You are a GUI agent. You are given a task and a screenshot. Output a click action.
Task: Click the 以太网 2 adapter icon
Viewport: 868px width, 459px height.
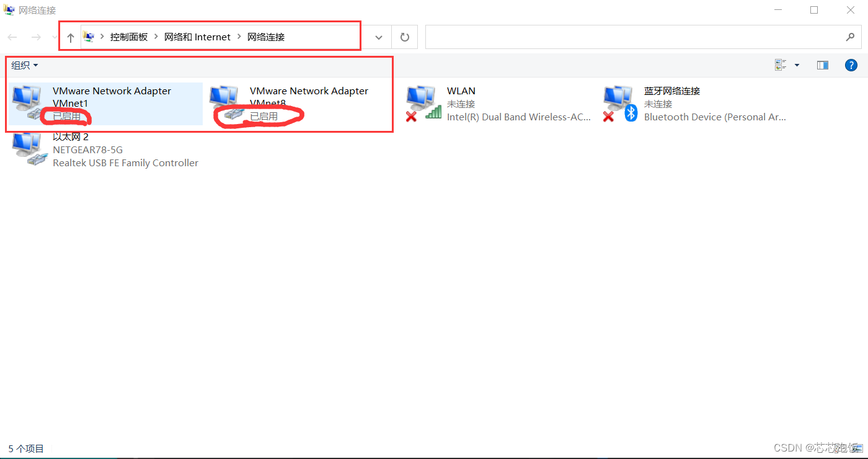[29, 149]
